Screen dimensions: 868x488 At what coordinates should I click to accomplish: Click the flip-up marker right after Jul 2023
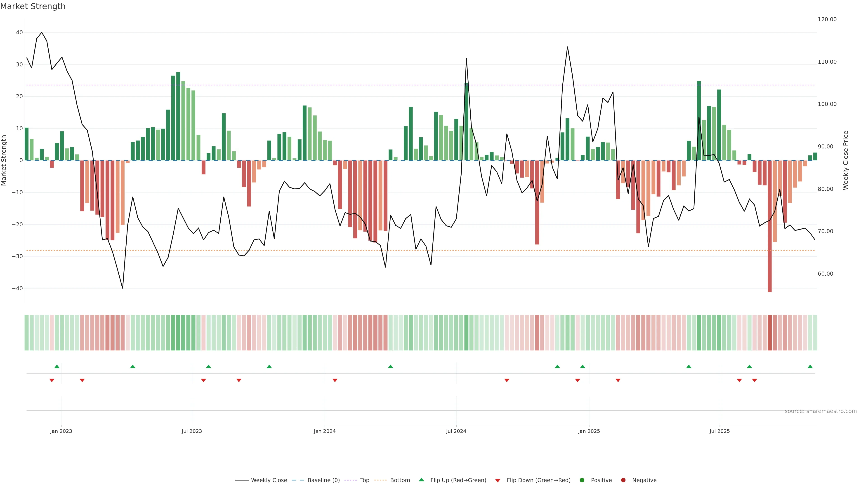coord(209,366)
